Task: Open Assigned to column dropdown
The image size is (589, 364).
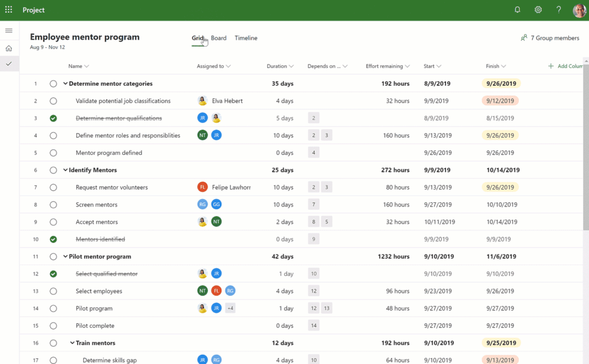Action: [x=228, y=66]
